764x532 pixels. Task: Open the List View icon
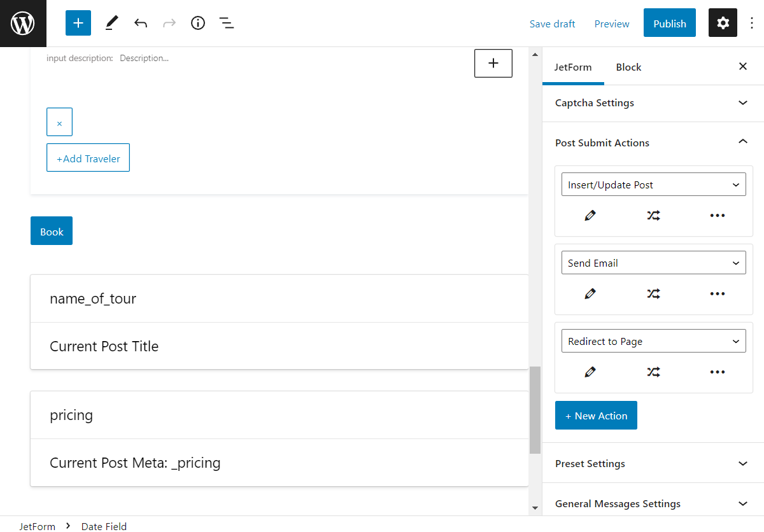click(x=226, y=24)
